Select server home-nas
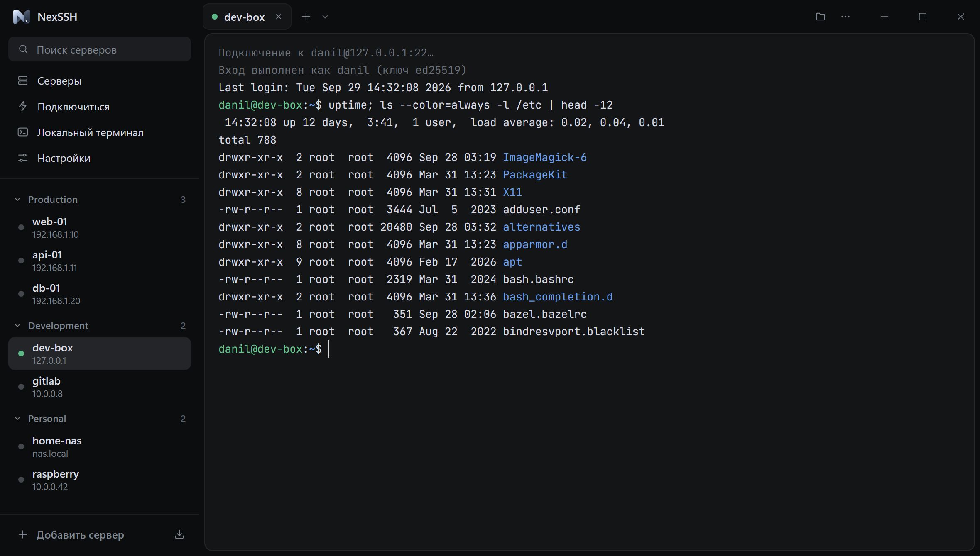Viewport: 980px width, 556px height. [100, 446]
